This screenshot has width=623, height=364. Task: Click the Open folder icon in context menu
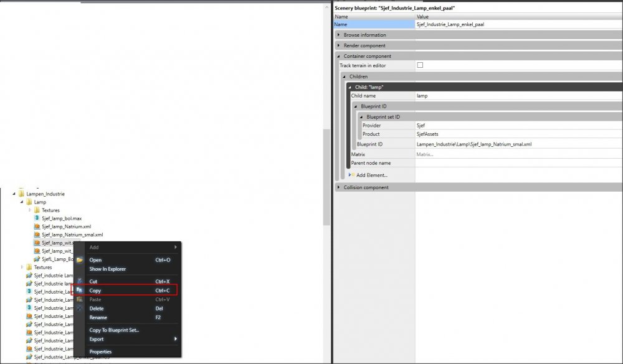80,260
